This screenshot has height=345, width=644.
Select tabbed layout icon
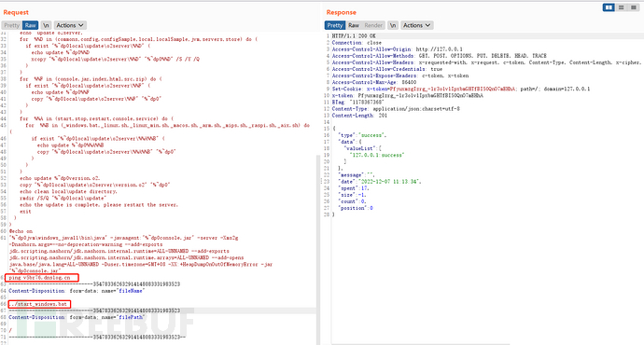634,7
